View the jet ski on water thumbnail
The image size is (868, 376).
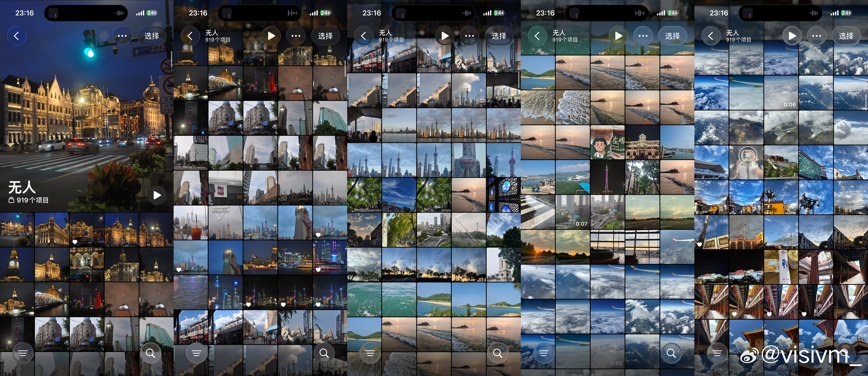tap(573, 177)
